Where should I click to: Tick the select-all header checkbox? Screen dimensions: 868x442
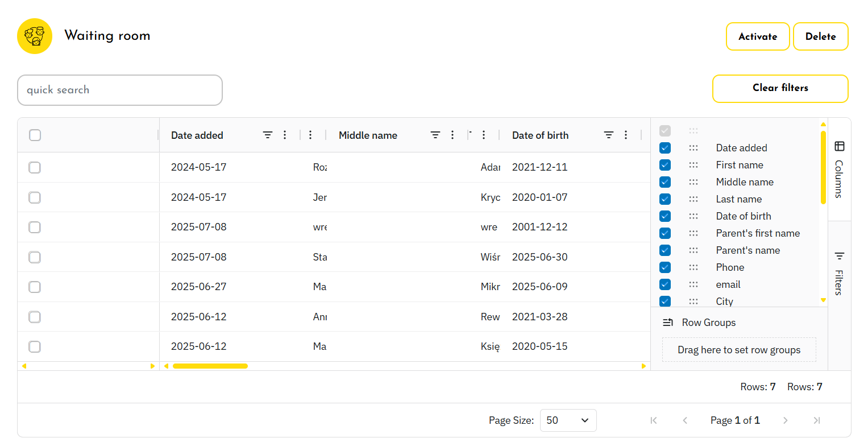coord(35,135)
